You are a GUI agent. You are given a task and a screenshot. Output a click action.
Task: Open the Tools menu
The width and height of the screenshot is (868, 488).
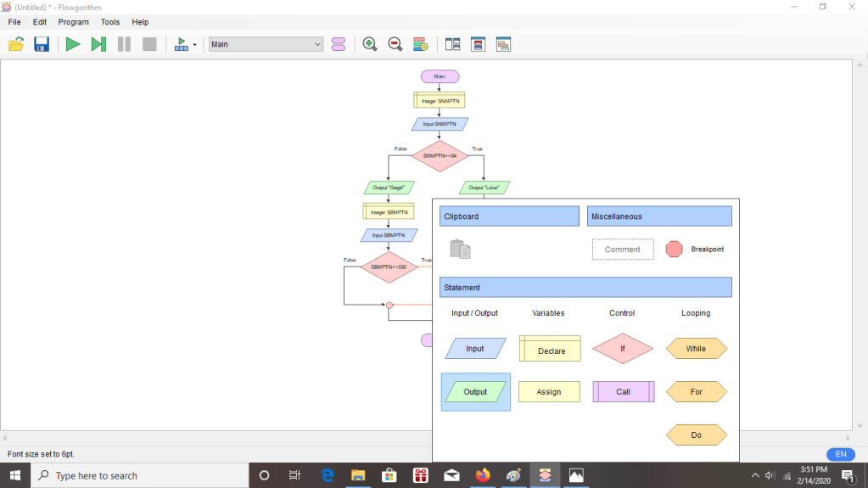110,22
